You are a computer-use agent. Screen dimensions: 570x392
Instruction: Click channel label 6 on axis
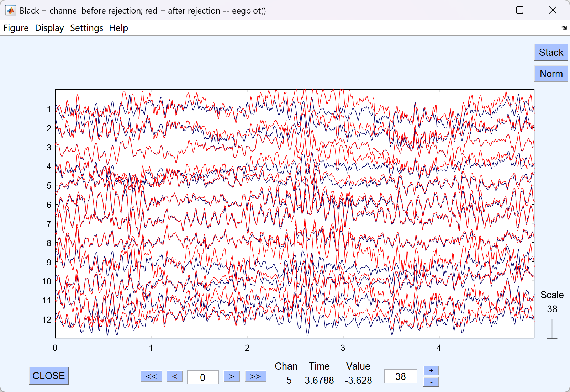(x=49, y=205)
